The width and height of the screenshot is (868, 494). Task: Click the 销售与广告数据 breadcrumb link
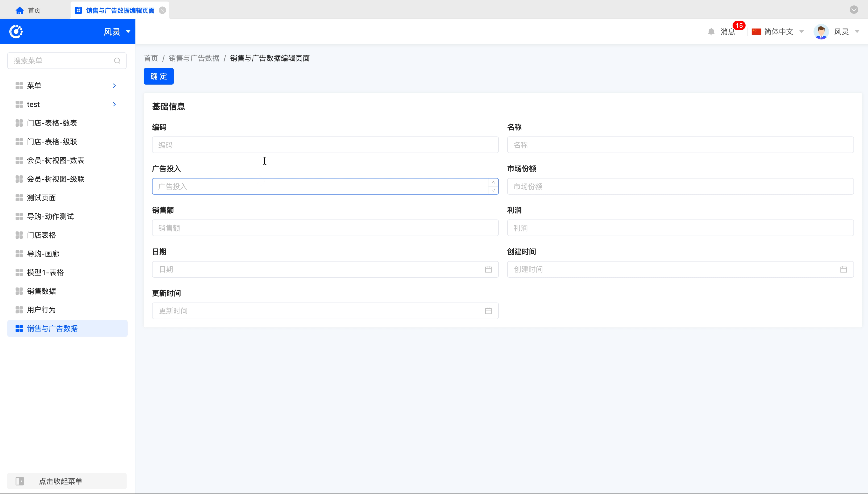tap(194, 58)
